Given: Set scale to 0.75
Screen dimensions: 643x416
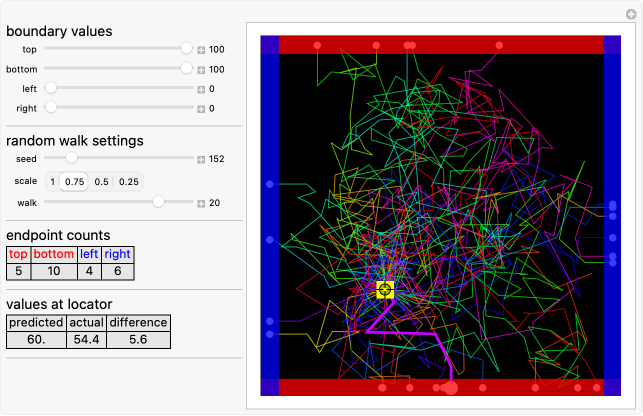Looking at the screenshot, I should (x=74, y=182).
